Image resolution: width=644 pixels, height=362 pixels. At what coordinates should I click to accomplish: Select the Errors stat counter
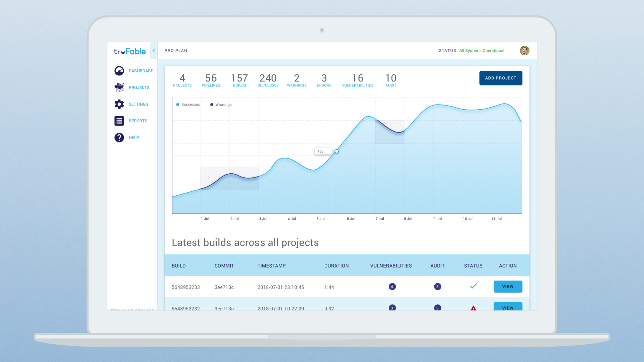click(x=324, y=80)
